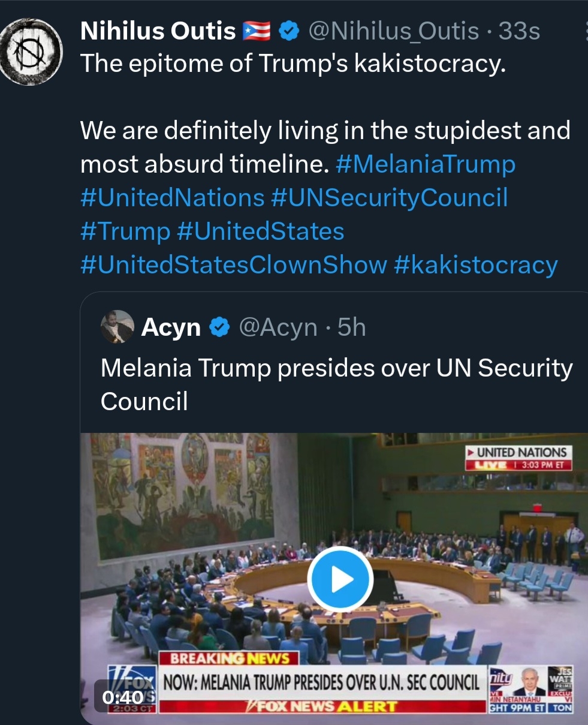This screenshot has height=725, width=588.
Task: Open the #UNSecurityCouncil hashtag
Action: (x=389, y=197)
